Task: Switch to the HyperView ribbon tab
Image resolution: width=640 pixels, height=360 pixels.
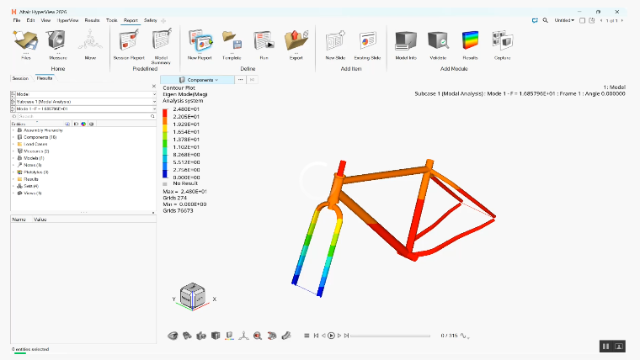Action: (68, 20)
